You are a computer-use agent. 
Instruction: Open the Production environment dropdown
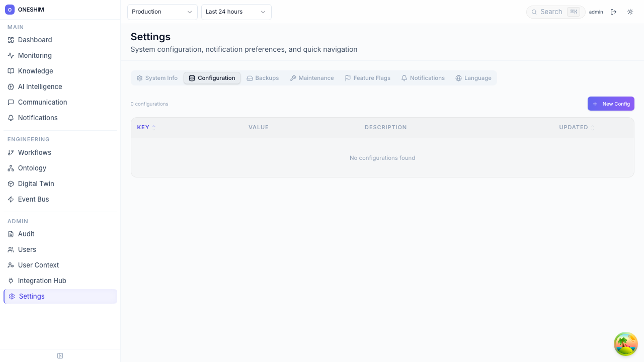(162, 12)
